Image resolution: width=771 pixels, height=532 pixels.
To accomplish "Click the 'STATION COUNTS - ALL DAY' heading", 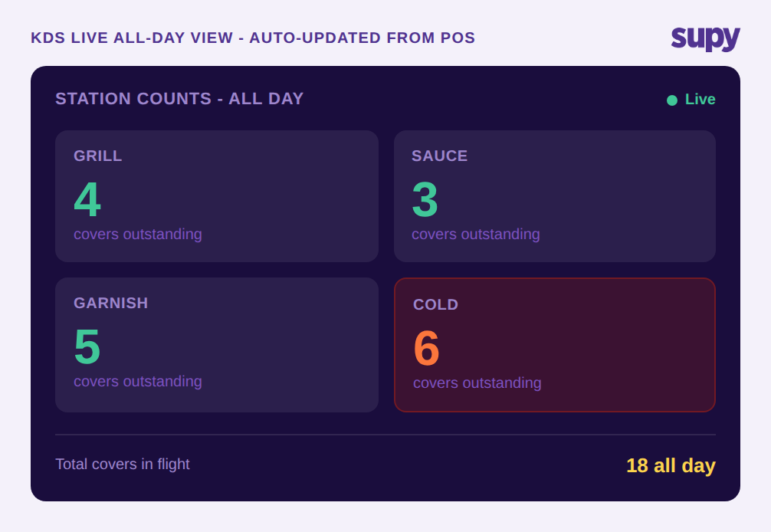I will pos(179,99).
